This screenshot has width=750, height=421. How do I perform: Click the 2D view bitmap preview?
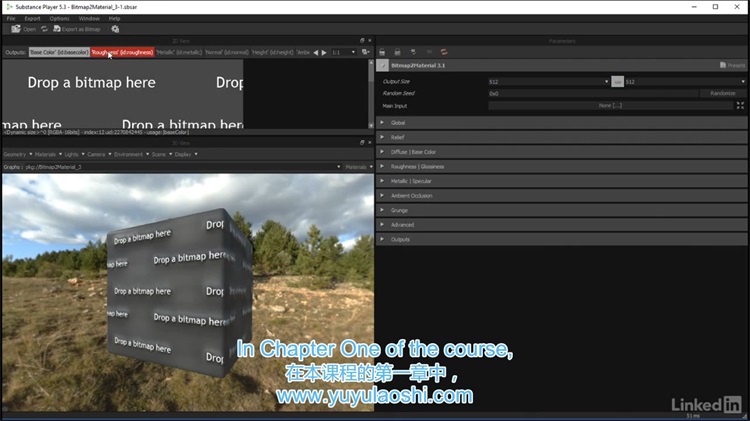pyautogui.click(x=122, y=94)
